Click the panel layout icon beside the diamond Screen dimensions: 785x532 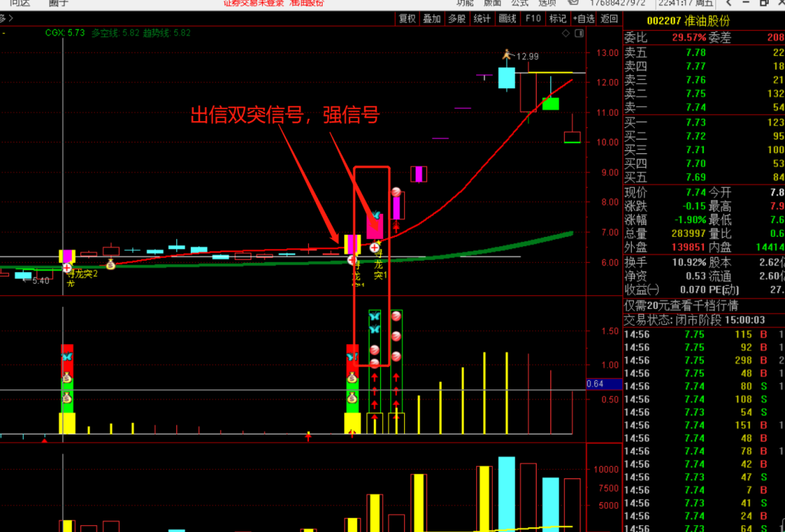pyautogui.click(x=579, y=34)
